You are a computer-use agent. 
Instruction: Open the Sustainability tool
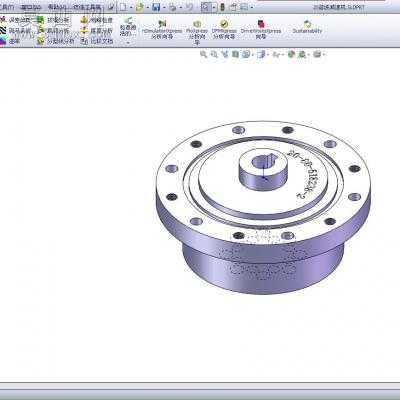point(307,27)
